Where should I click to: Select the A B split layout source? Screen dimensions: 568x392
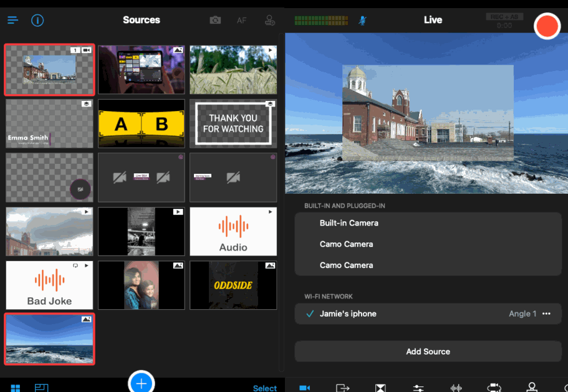142,123
